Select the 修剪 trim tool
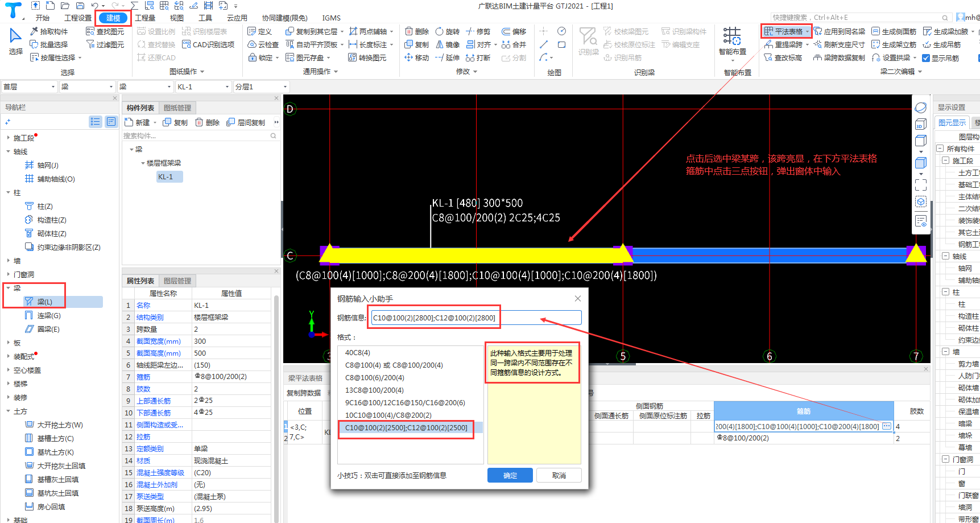The height and width of the screenshot is (523, 980). [478, 31]
